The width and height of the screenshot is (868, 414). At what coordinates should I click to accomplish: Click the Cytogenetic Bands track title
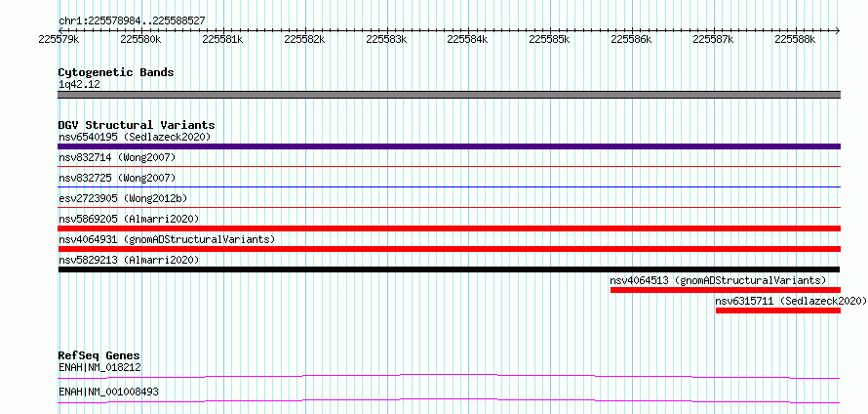[x=116, y=72]
